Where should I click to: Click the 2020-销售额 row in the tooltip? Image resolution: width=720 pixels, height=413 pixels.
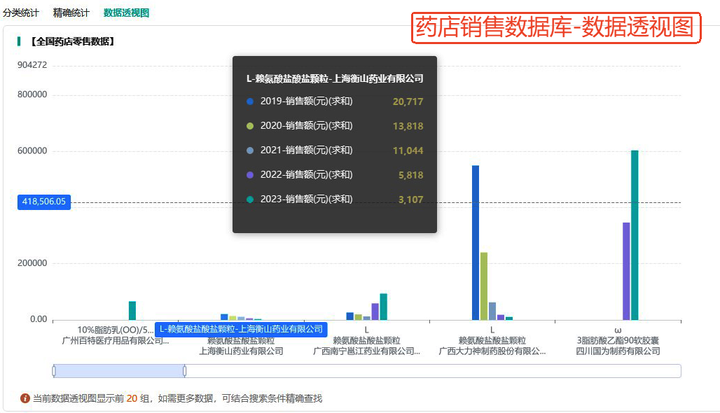pos(335,125)
